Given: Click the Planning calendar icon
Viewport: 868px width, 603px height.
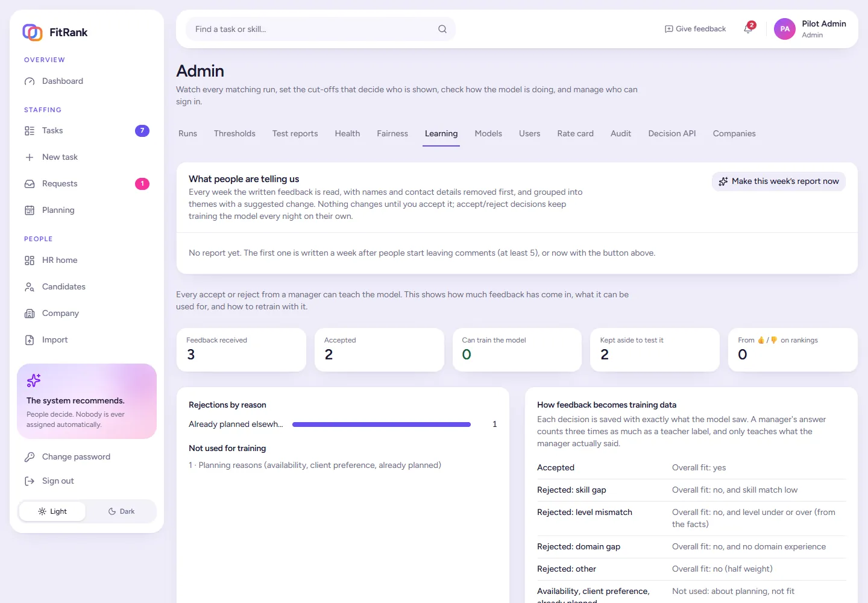Looking at the screenshot, I should 30,210.
